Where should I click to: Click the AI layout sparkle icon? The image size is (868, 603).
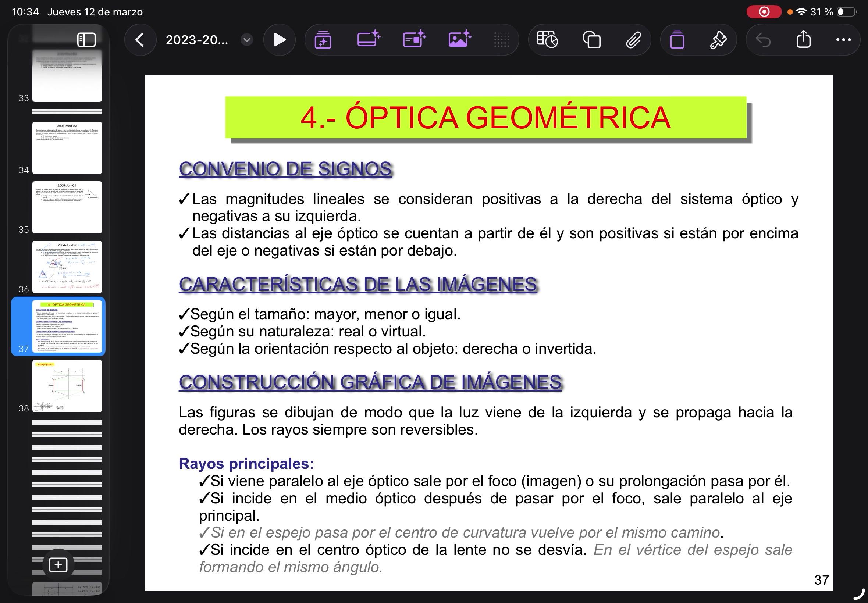(414, 39)
